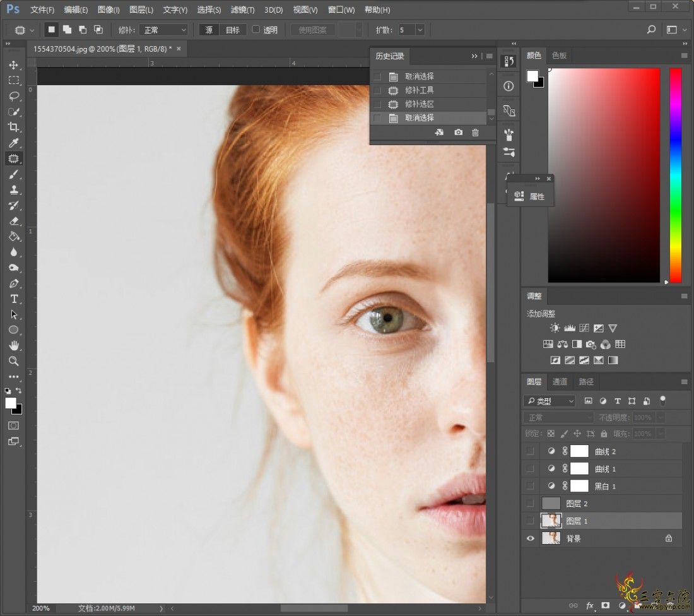Select the Lasso tool
The height and width of the screenshot is (616, 694).
pyautogui.click(x=14, y=96)
